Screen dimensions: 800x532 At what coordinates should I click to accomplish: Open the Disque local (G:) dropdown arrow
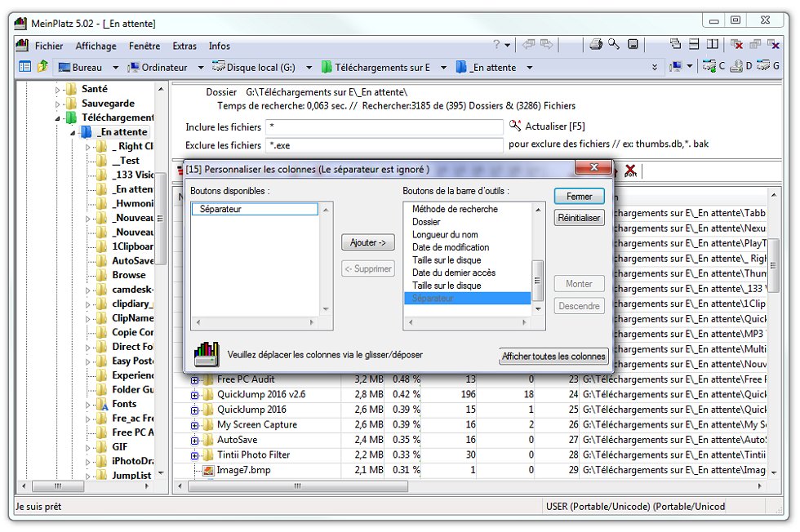click(309, 68)
